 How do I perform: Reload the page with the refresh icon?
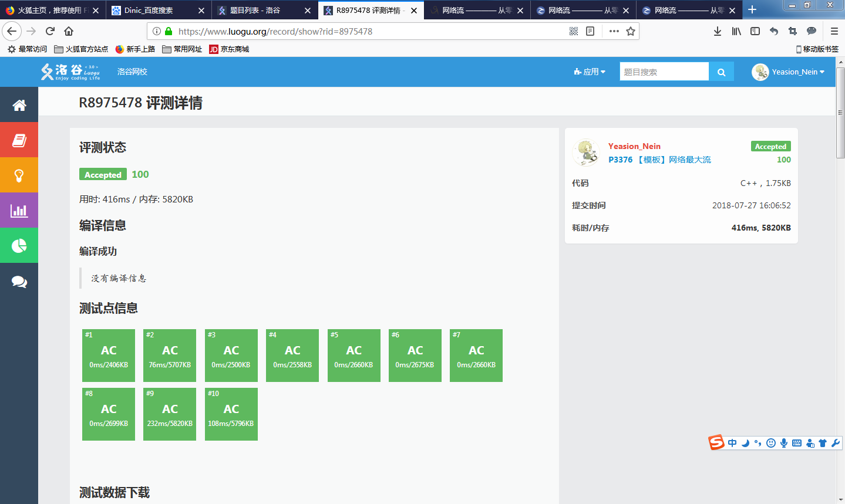click(50, 31)
